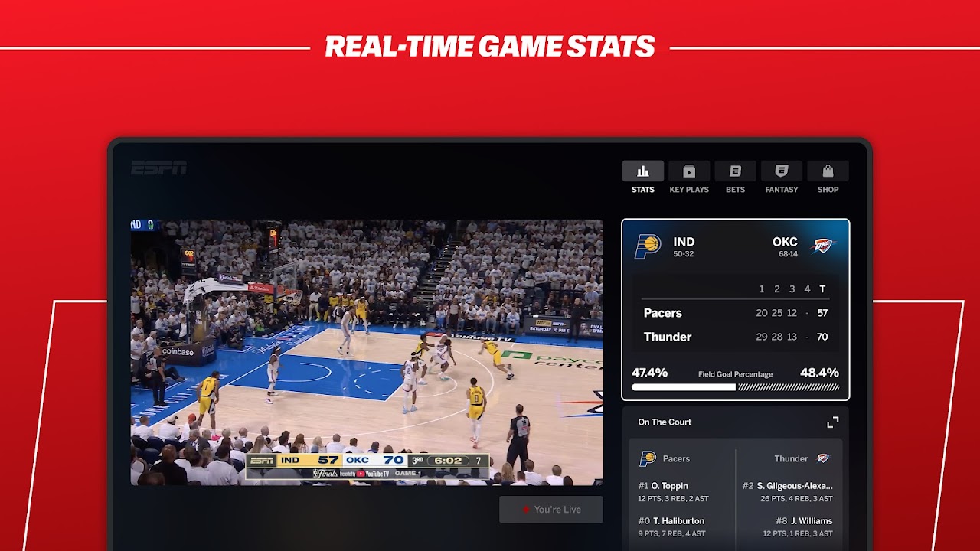
Task: Click the Pacers row in the score table
Action: [735, 313]
